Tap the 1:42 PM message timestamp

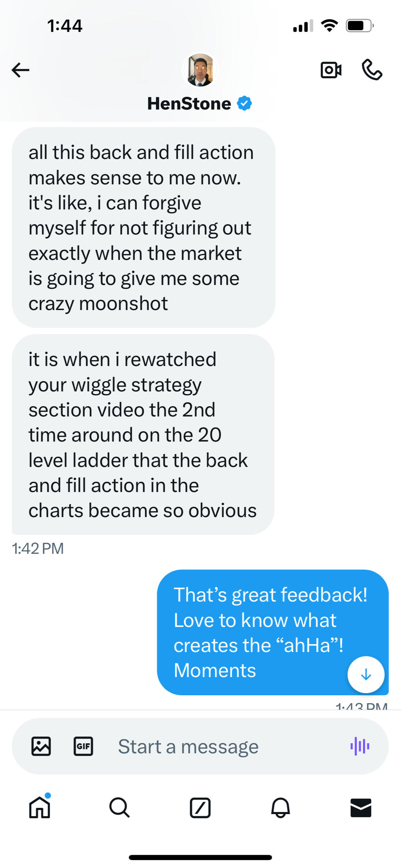[x=38, y=548]
